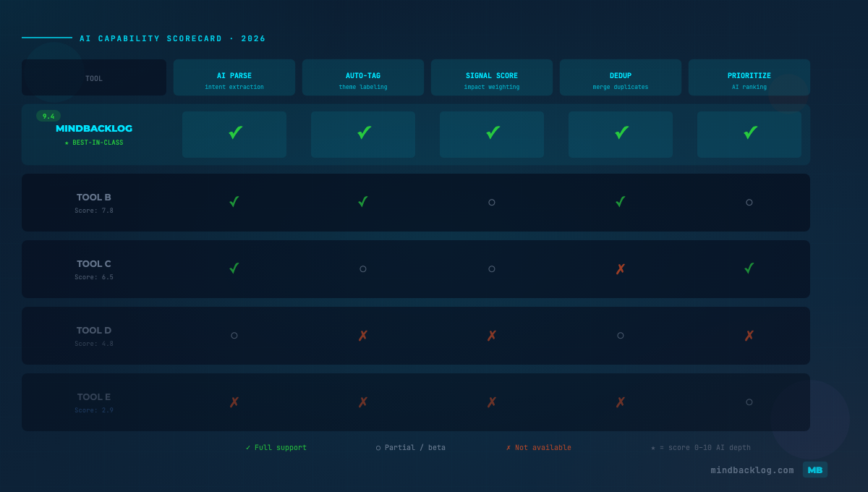
Task: Click the Best-in-Class label
Action: tap(94, 143)
